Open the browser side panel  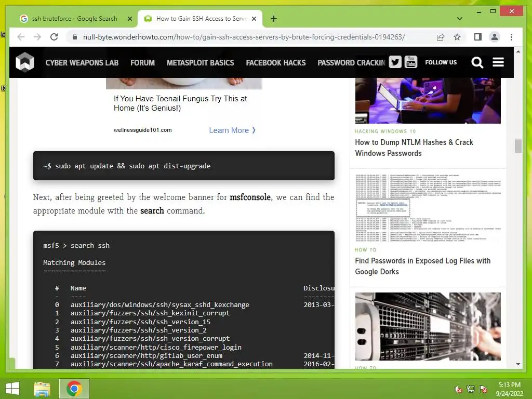pos(478,37)
